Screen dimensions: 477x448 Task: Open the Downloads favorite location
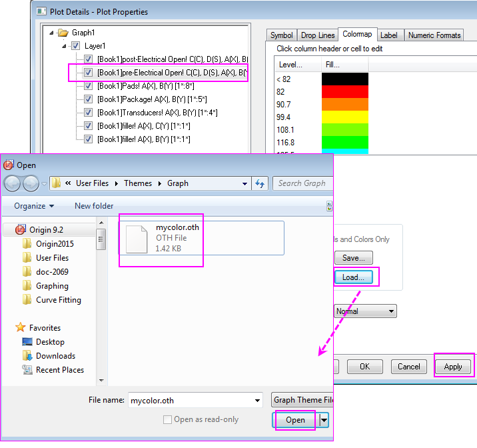[x=55, y=355]
